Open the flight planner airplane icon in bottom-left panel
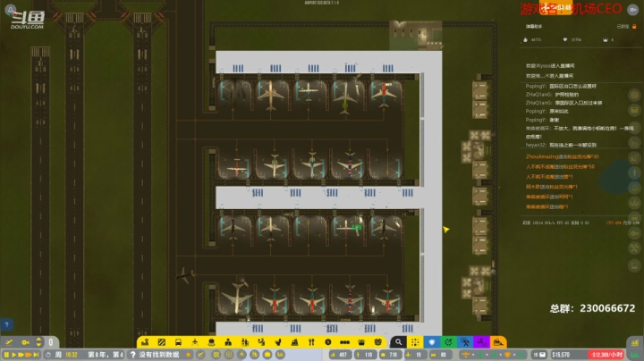The width and height of the screenshot is (644, 361). [9, 342]
